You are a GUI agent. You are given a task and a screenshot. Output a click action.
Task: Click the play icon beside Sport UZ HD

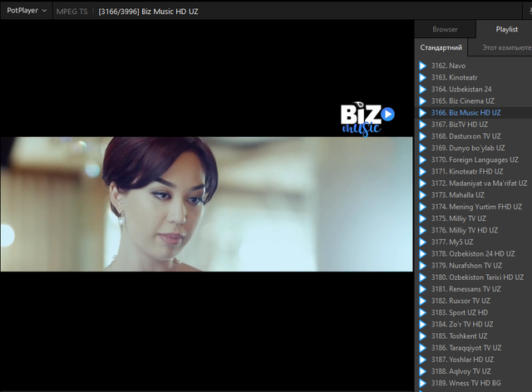point(422,312)
